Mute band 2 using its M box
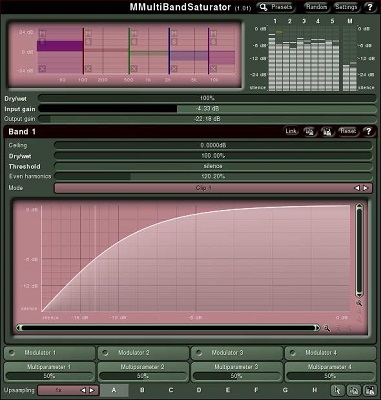 (88, 33)
